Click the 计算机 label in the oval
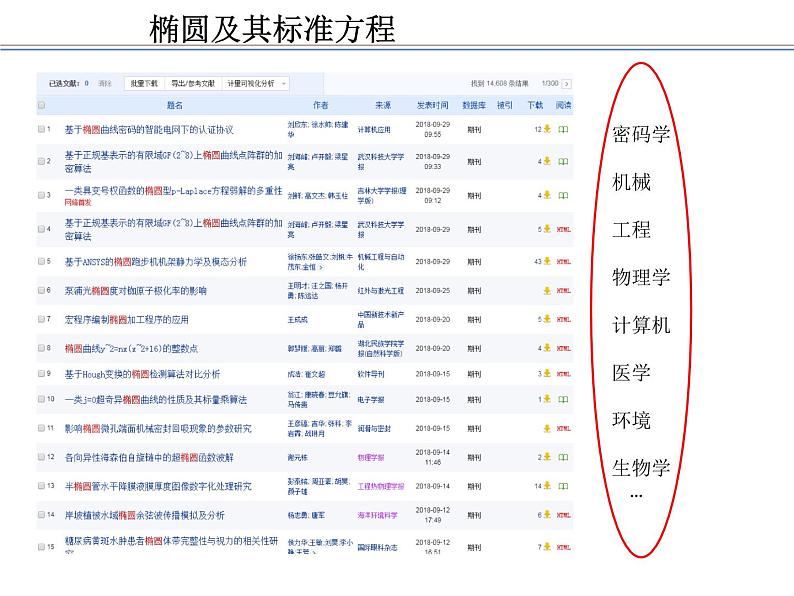Screen dimensions: 794x596 click(x=641, y=325)
